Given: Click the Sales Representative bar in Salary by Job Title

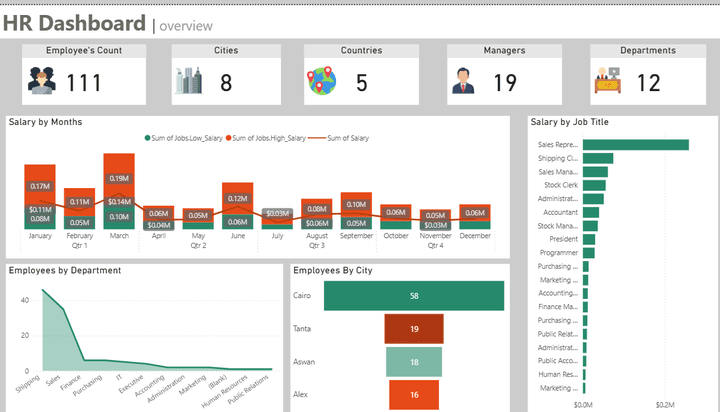Looking at the screenshot, I should [x=635, y=145].
